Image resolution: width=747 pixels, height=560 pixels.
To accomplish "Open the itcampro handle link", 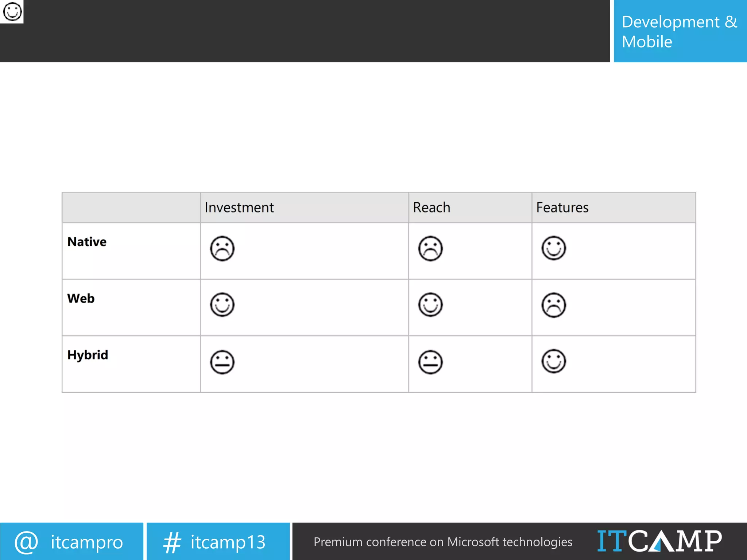I will pos(87,542).
